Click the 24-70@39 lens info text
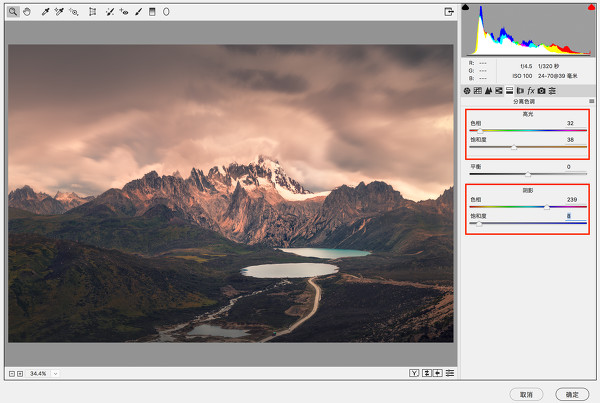This screenshot has width=600, height=403. pos(558,76)
